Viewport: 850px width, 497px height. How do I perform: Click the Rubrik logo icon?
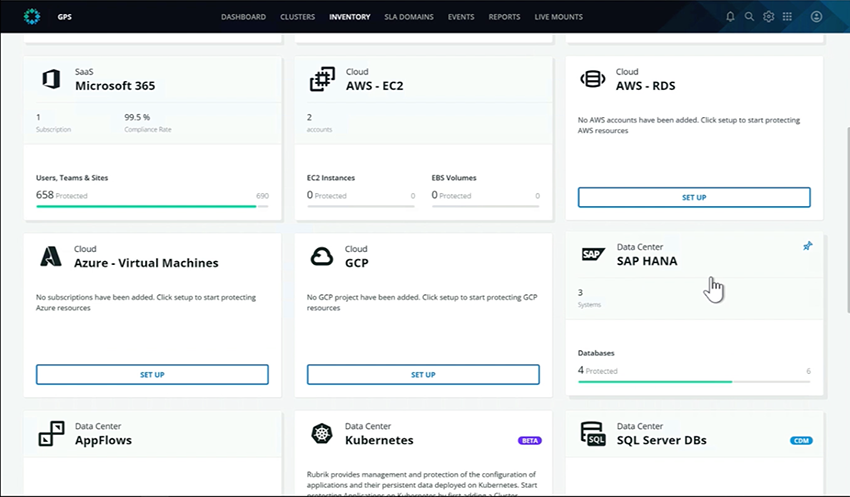coord(32,17)
